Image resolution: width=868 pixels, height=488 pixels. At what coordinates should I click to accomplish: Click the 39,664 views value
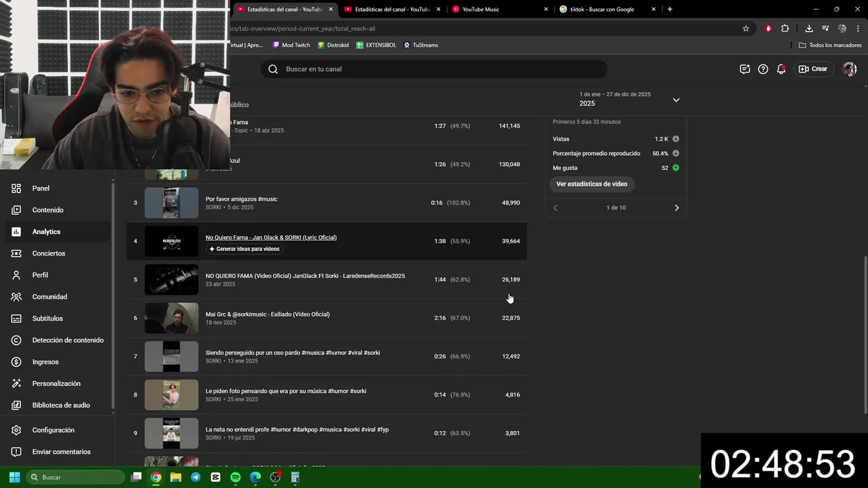(511, 241)
